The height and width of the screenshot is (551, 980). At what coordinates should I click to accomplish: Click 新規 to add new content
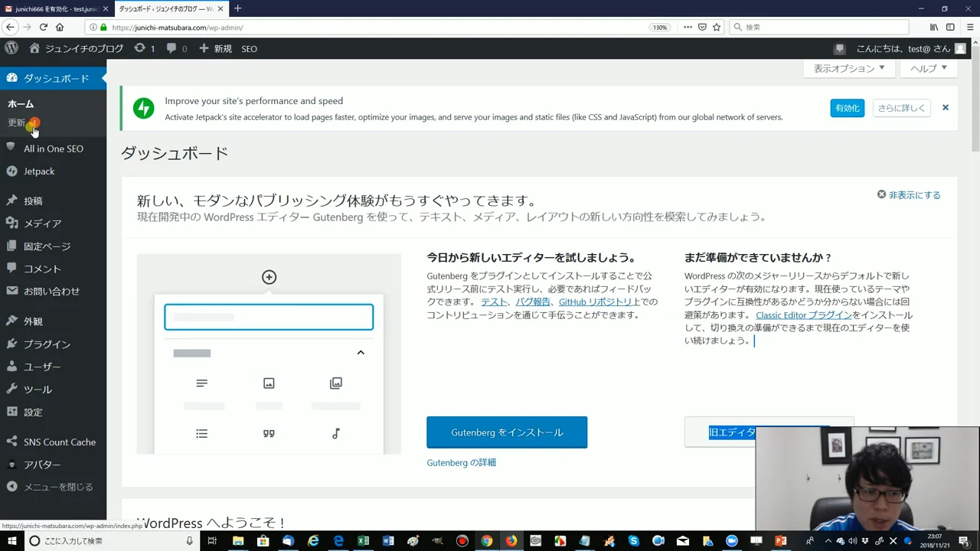[x=215, y=48]
